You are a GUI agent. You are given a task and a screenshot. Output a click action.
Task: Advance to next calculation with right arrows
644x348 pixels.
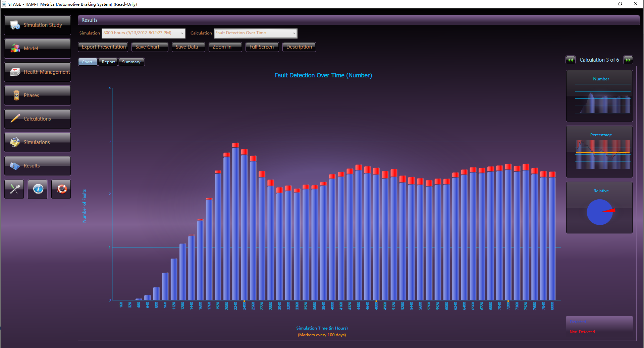click(x=628, y=60)
